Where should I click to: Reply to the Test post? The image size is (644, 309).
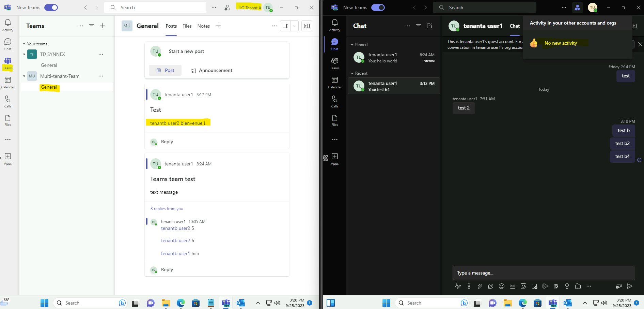[x=167, y=142]
